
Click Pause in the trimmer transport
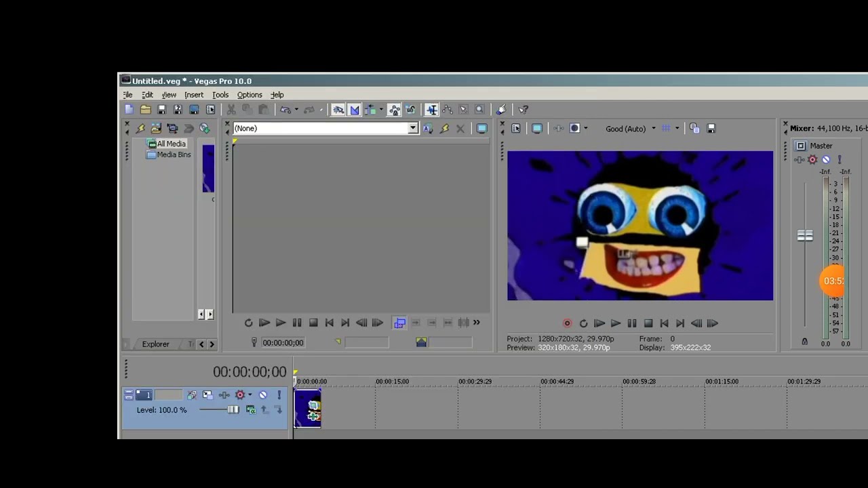[297, 323]
